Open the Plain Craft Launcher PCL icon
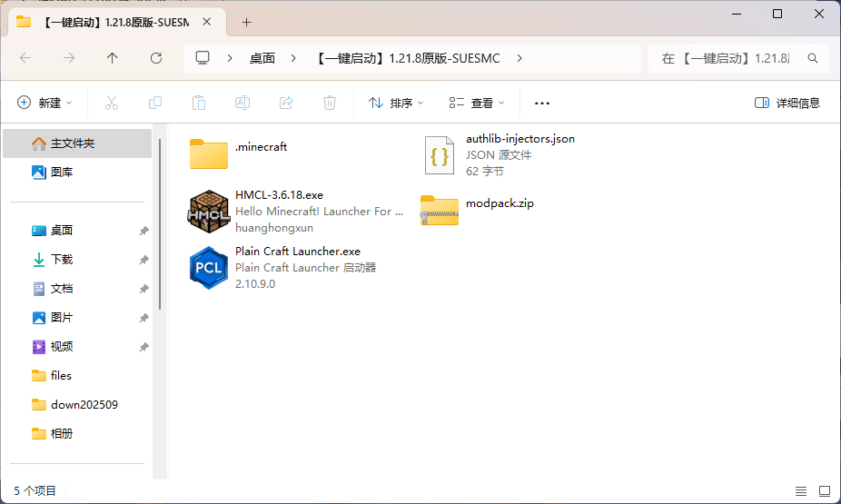 pos(209,267)
